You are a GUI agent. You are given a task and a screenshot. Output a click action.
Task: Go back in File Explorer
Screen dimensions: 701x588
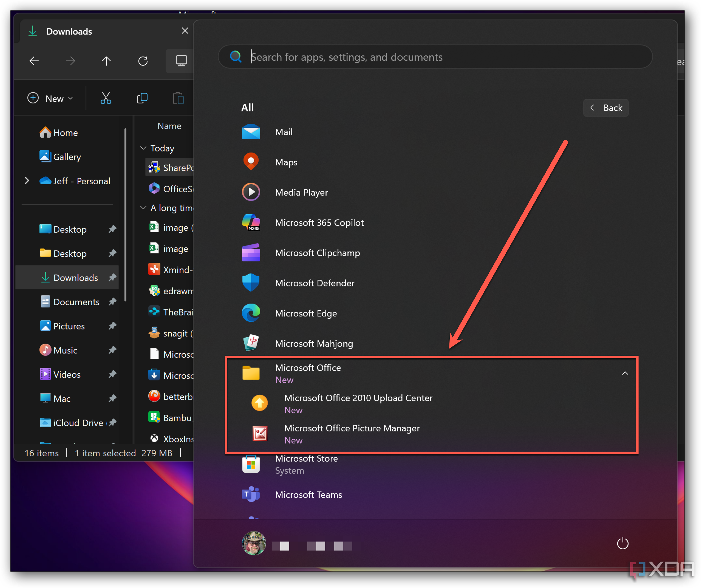click(34, 61)
